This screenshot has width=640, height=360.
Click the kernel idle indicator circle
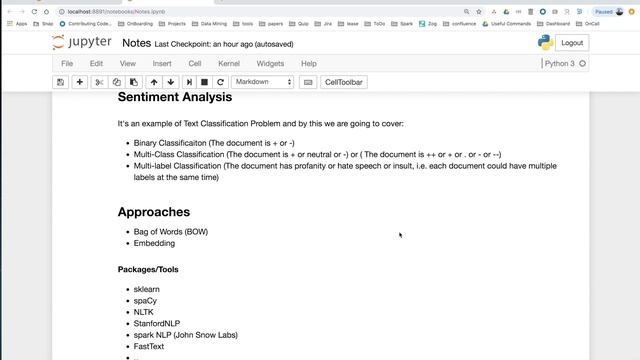[x=582, y=64]
